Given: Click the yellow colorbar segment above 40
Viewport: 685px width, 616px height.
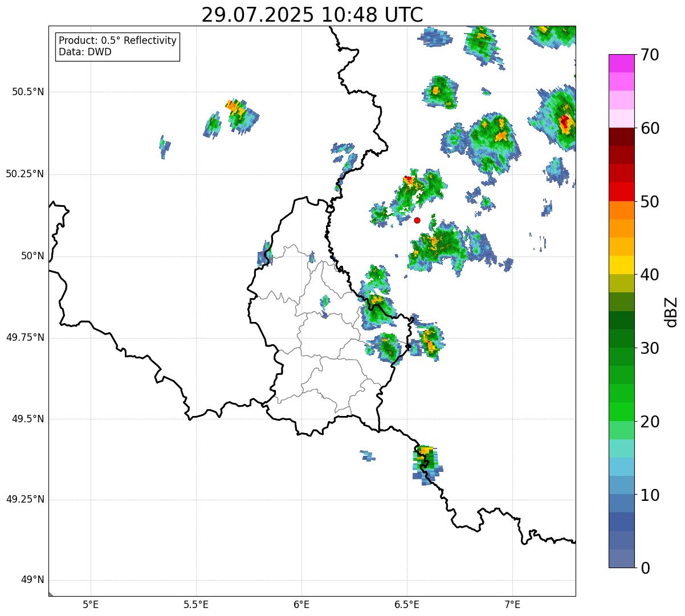Looking at the screenshot, I should click(621, 265).
